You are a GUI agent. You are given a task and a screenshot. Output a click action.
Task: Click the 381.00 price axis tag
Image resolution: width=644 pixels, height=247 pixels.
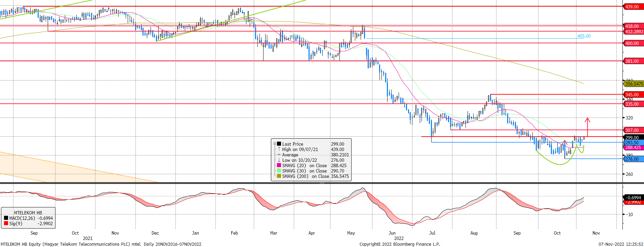pyautogui.click(x=634, y=61)
